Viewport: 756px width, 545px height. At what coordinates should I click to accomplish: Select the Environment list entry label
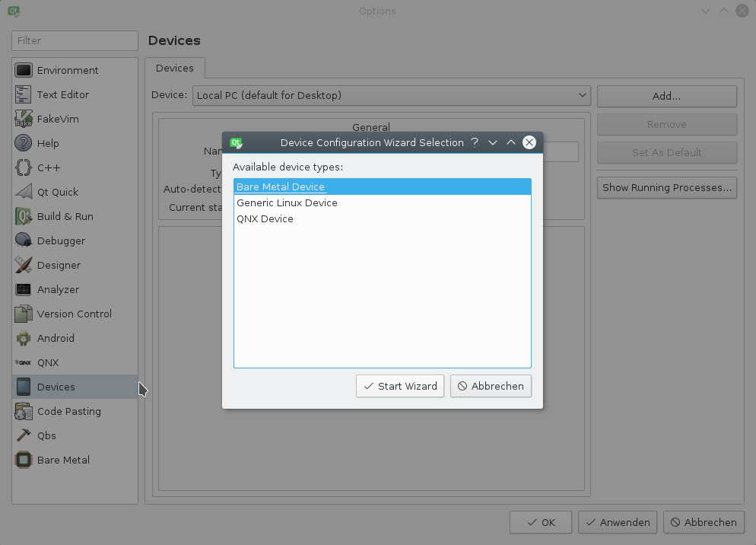pyautogui.click(x=68, y=71)
